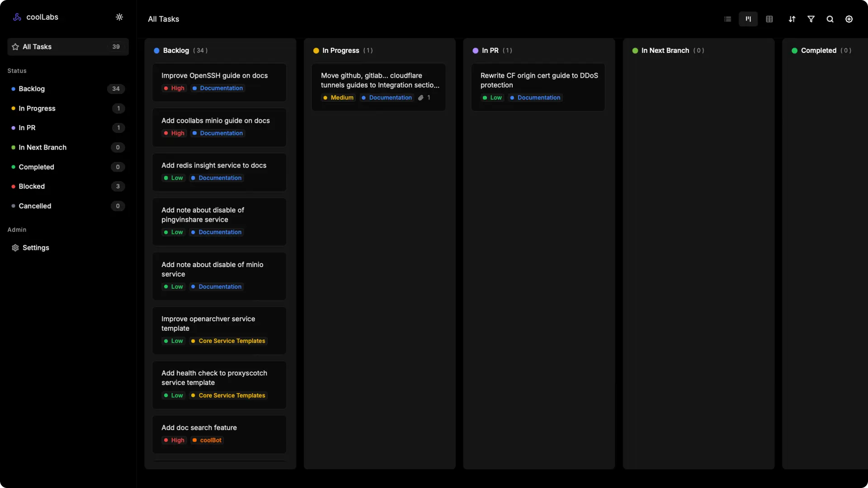Toggle the light/dark theme sun icon
This screenshot has height=488, width=868.
click(119, 17)
